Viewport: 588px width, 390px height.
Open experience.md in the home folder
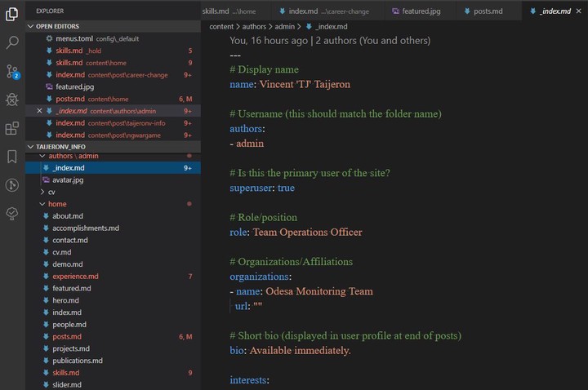click(x=75, y=277)
